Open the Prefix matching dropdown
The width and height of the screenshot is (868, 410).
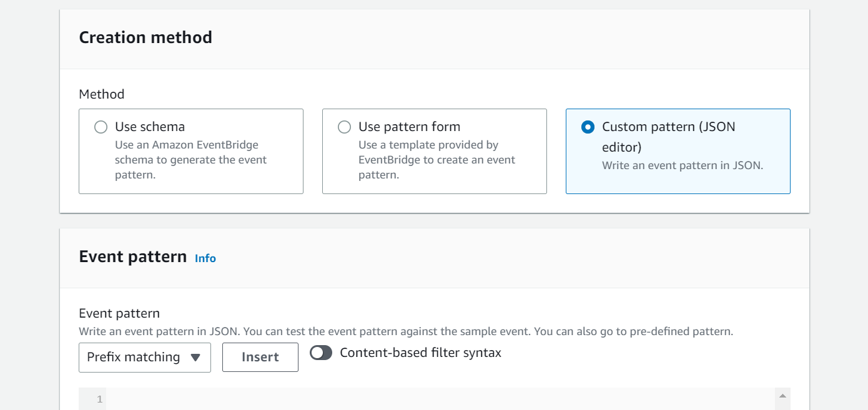tap(144, 358)
